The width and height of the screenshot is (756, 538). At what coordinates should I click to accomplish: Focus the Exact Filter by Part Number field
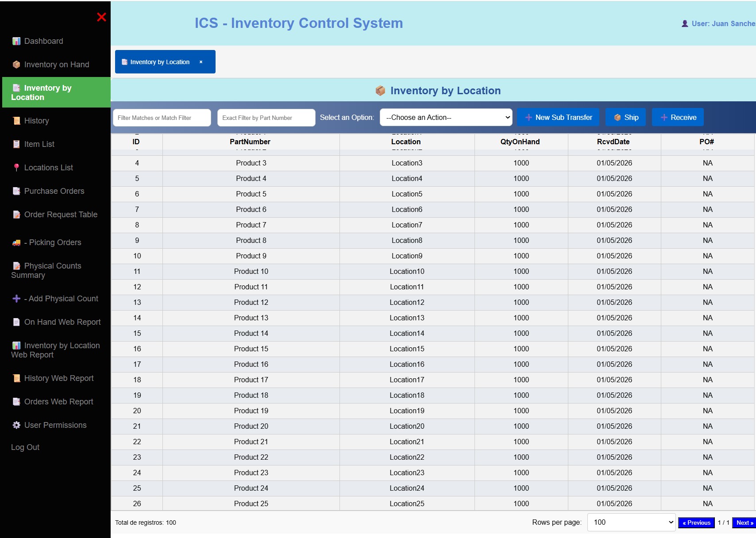266,118
